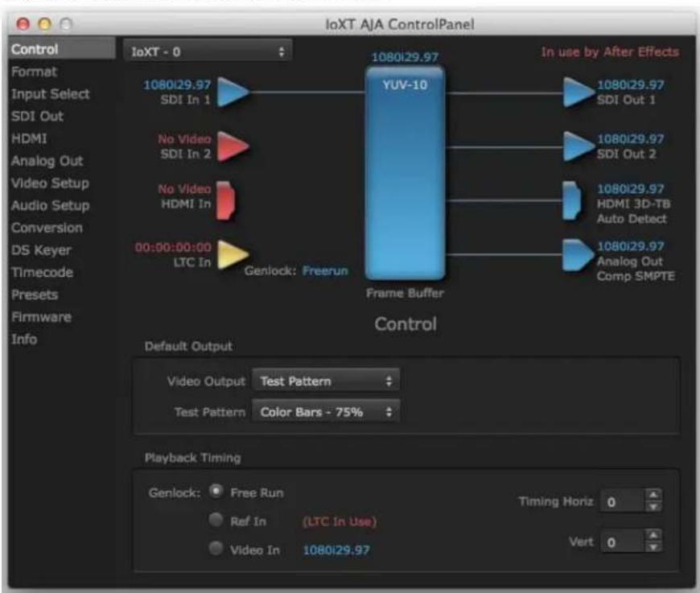Open the Test Pattern Color Bars dropdown
Viewport: 700px width, 593px height.
pyautogui.click(x=326, y=412)
